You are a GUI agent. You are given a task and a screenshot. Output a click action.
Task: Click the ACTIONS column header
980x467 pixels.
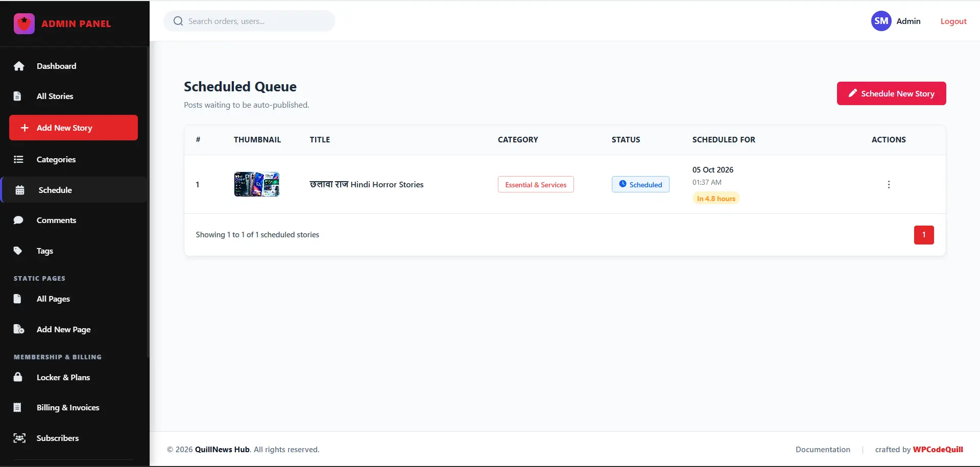tap(889, 139)
